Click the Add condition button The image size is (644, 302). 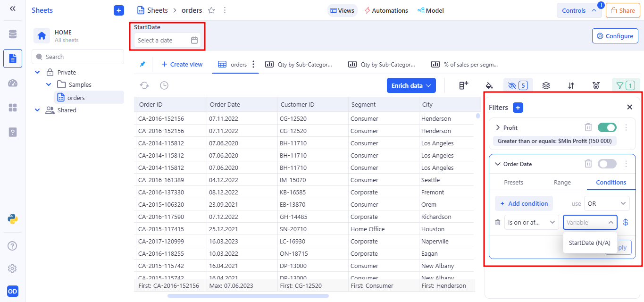click(524, 203)
